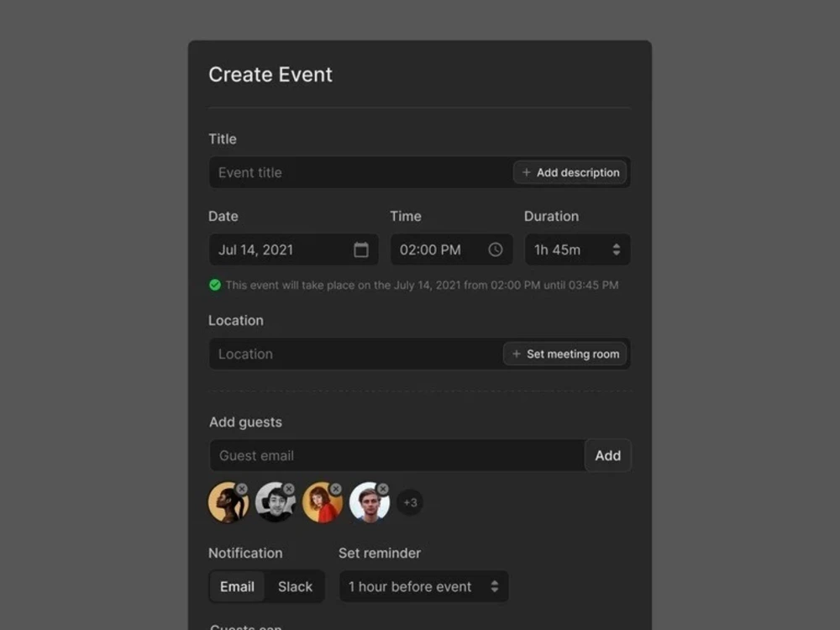Click the Jul 14, 2021 date field
Screen dimensions: 840x630
(x=293, y=249)
